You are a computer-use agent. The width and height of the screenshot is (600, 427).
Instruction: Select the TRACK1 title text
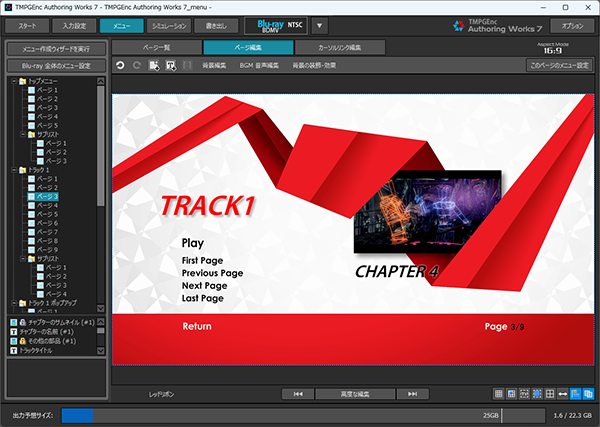208,206
